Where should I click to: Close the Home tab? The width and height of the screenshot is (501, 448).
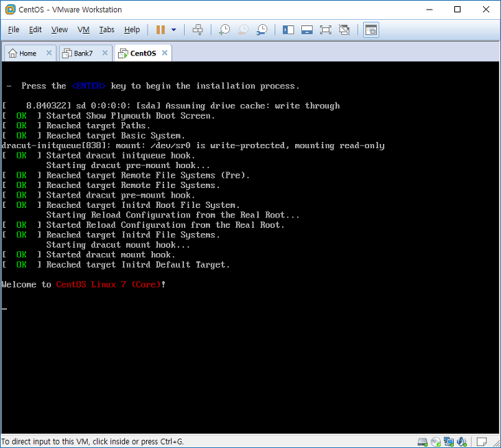(x=49, y=53)
